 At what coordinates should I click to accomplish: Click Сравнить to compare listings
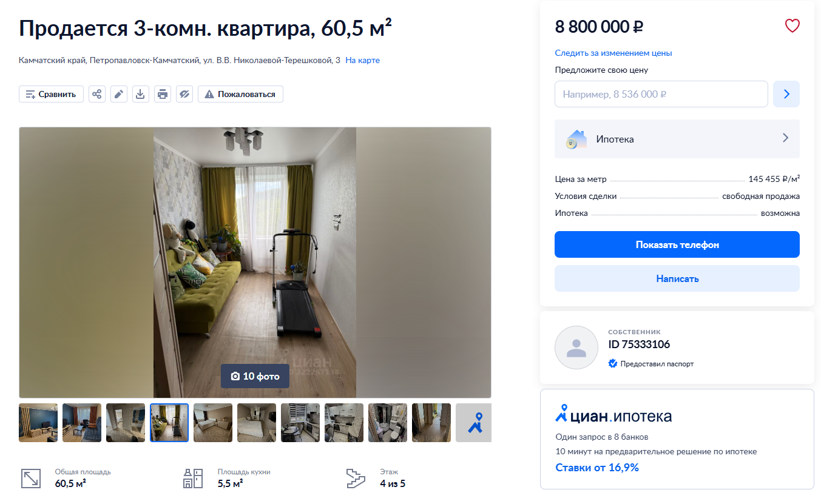coord(52,94)
